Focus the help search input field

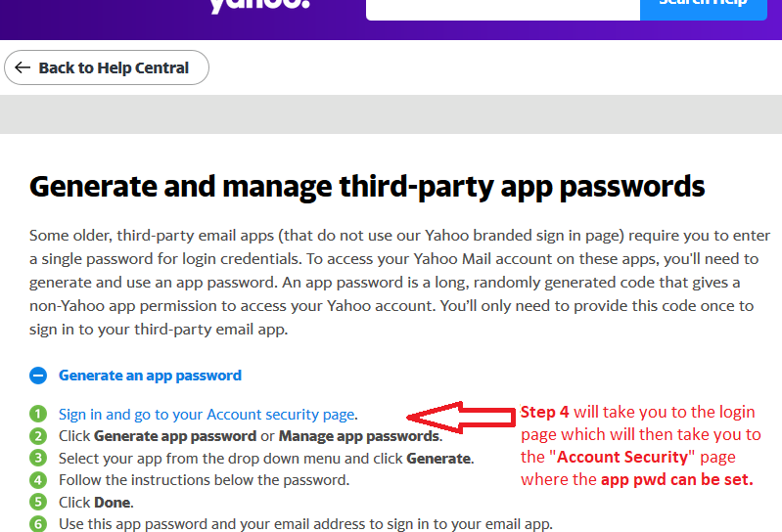pos(503,8)
